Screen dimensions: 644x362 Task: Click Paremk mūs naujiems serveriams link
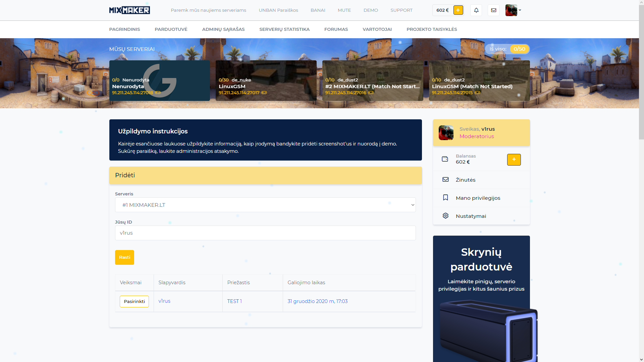pyautogui.click(x=208, y=10)
